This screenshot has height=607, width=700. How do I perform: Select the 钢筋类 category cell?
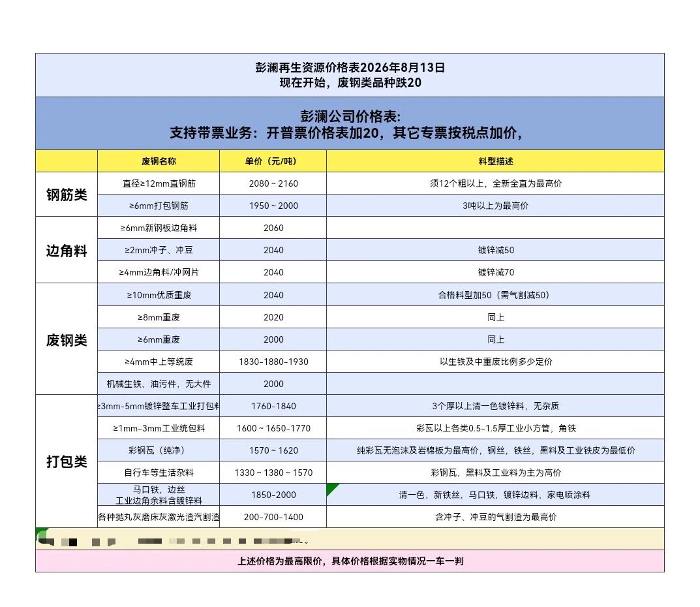[67, 195]
